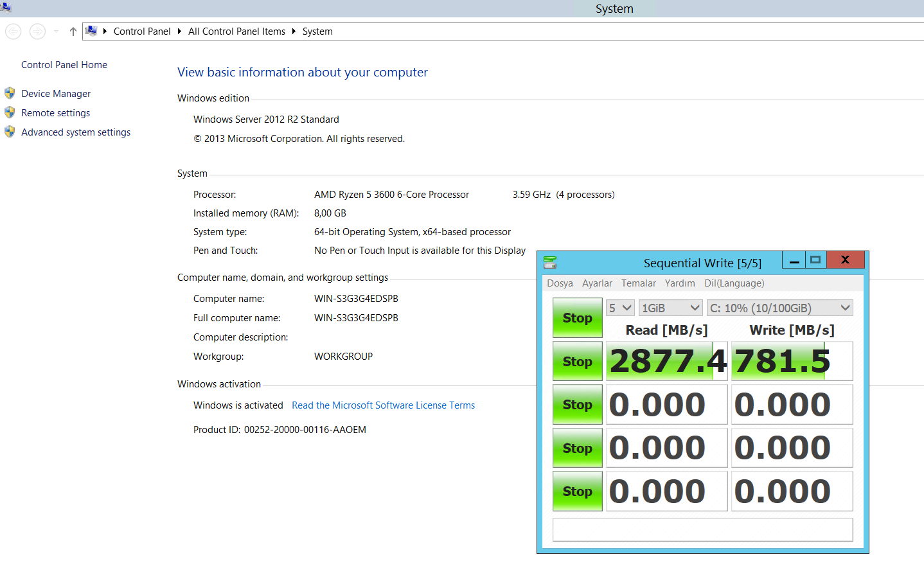Maximize the Sequential Write window
The image size is (924, 566).
click(x=816, y=260)
